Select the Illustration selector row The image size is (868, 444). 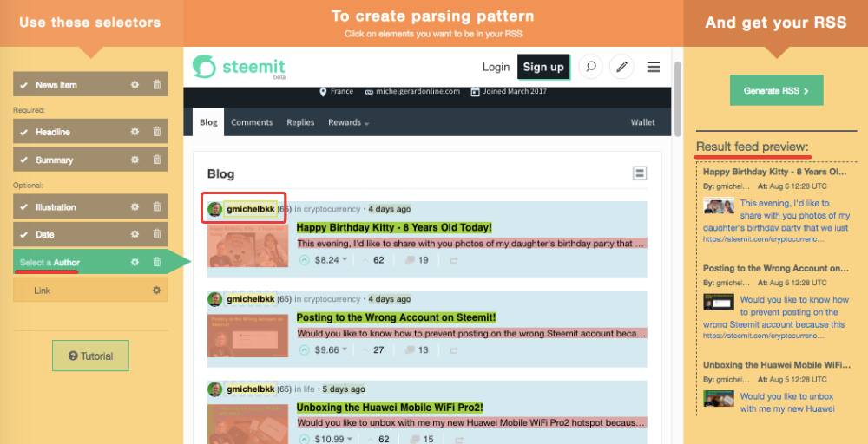[x=90, y=206]
